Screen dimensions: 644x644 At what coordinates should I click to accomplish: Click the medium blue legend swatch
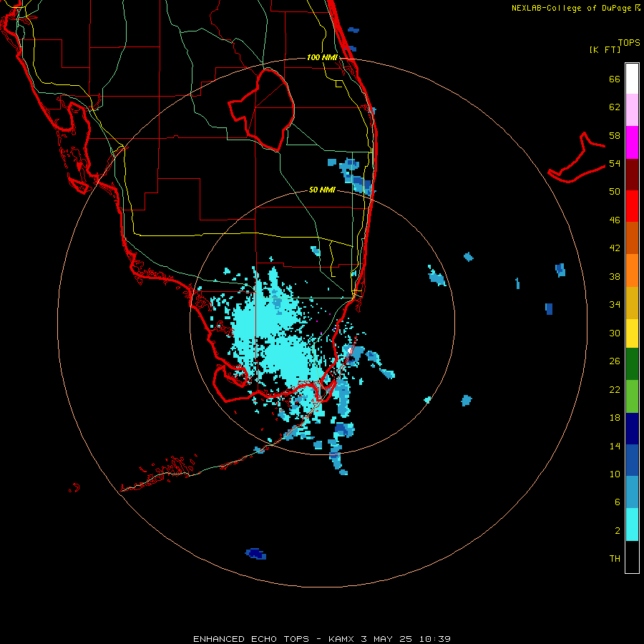[632, 460]
